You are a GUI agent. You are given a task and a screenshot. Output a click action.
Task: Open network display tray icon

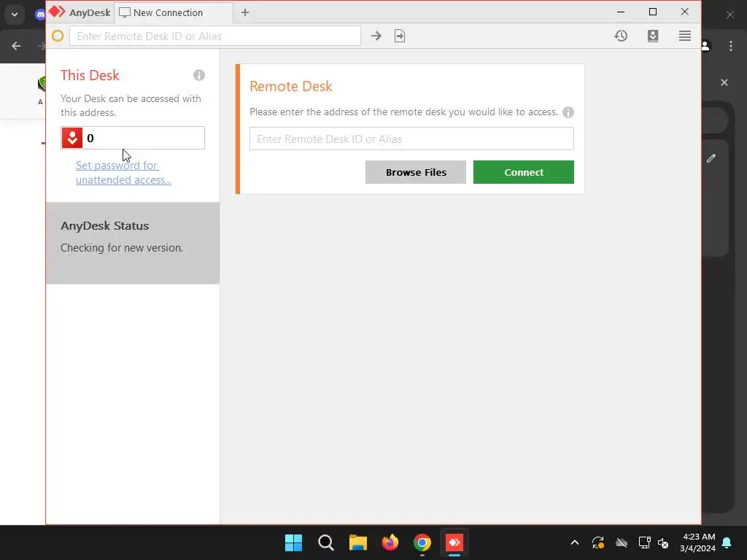pyautogui.click(x=644, y=542)
